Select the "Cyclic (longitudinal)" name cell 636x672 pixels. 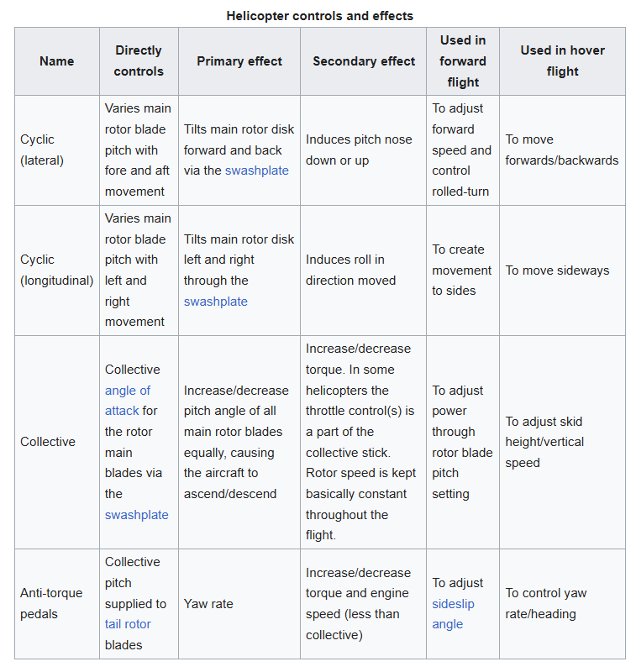[56, 270]
